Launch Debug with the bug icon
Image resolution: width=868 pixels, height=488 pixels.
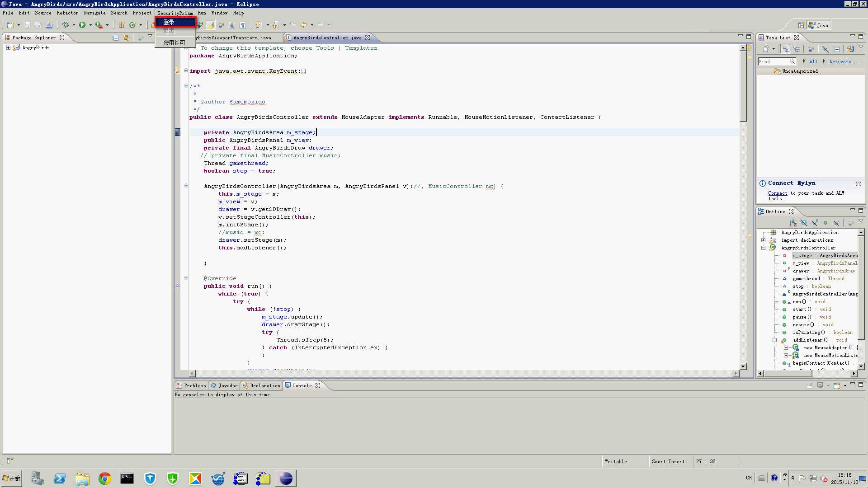tap(66, 25)
